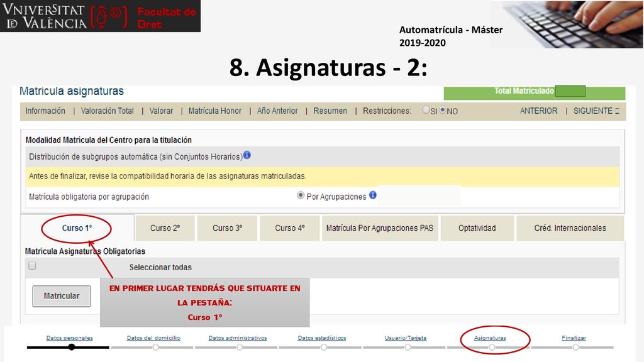Open Valoración Total in the toolbar
The height and width of the screenshot is (362, 644).
pyautogui.click(x=107, y=111)
